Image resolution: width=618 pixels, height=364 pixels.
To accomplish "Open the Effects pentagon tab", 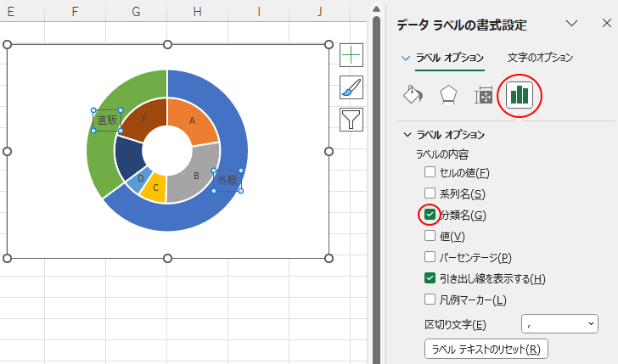I will click(x=448, y=94).
